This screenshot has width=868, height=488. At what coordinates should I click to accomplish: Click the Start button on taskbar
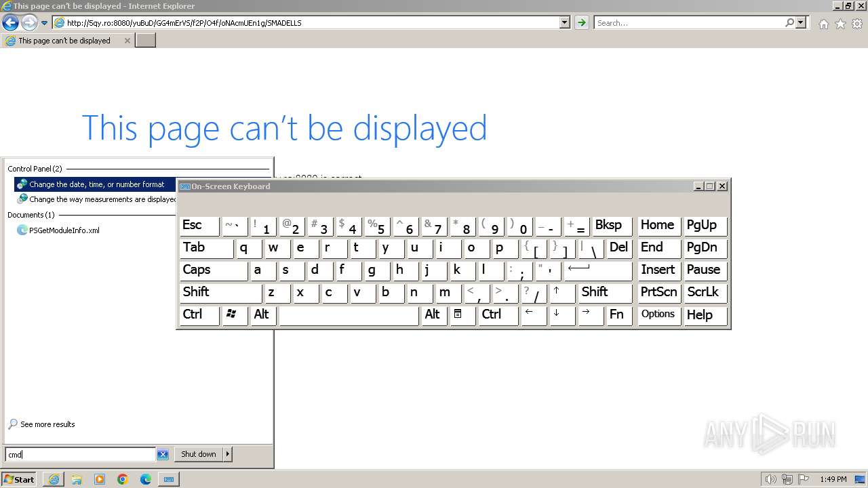coord(19,479)
